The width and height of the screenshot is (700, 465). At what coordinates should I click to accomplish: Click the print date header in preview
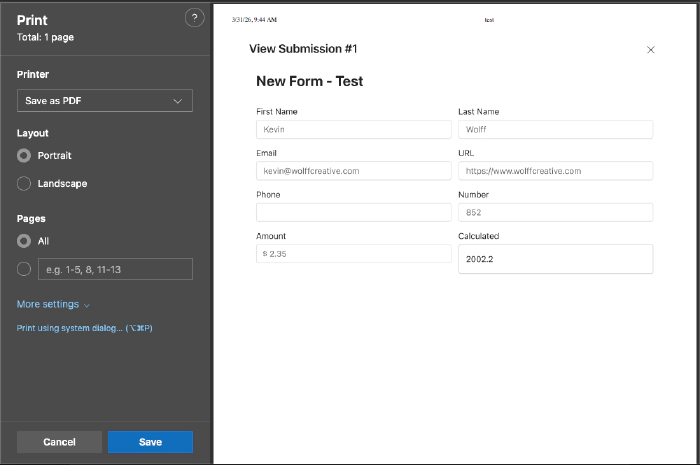coord(254,20)
